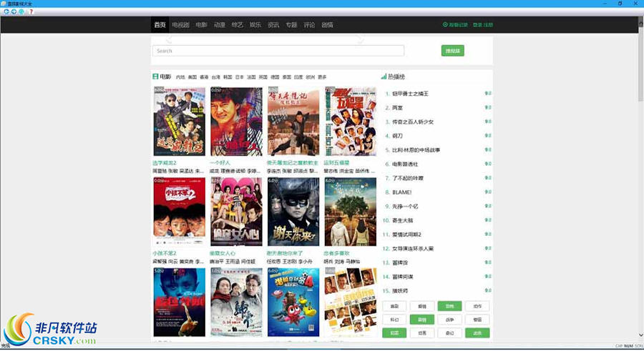This screenshot has width=644, height=351.
Task: Open the 评论 tab
Action: click(309, 24)
